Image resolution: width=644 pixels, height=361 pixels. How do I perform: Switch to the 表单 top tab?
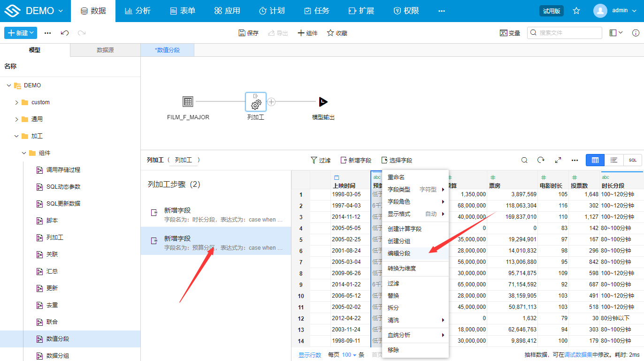[182, 11]
